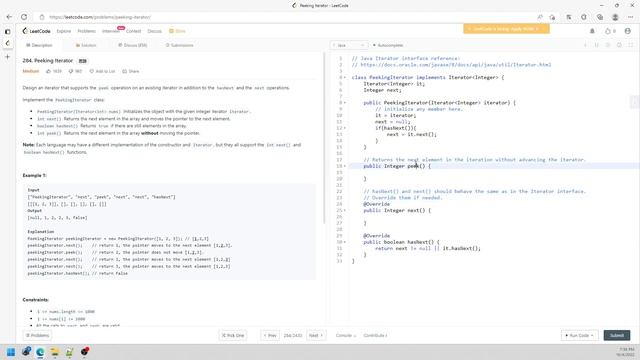Click the public Integer peek() code line
The width and height of the screenshot is (640, 360).
tap(397, 166)
